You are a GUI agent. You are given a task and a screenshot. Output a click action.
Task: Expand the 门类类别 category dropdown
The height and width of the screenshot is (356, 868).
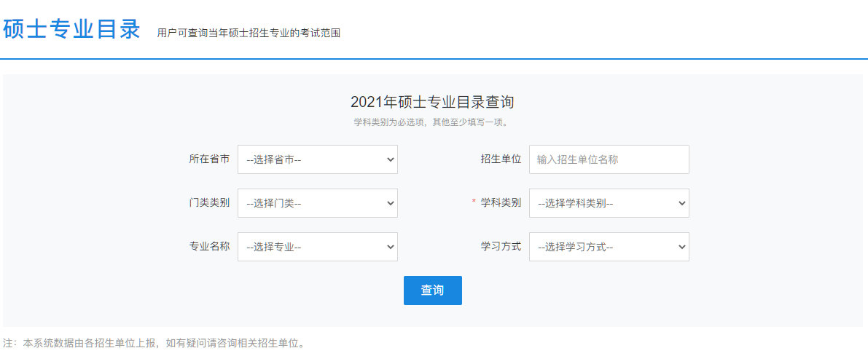pyautogui.click(x=317, y=203)
